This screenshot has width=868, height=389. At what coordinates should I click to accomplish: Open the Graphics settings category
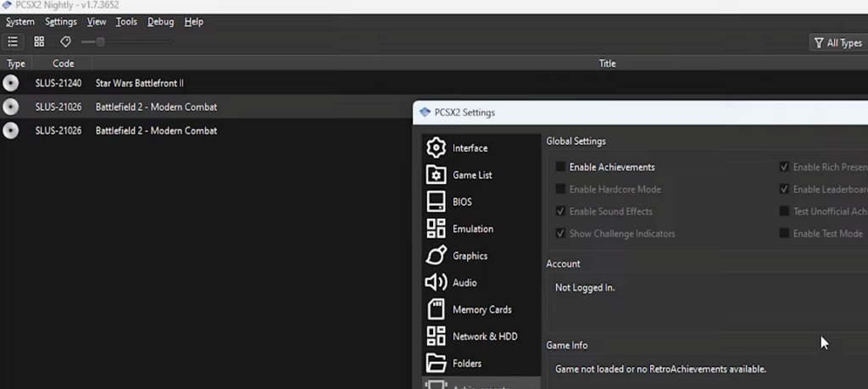[470, 256]
